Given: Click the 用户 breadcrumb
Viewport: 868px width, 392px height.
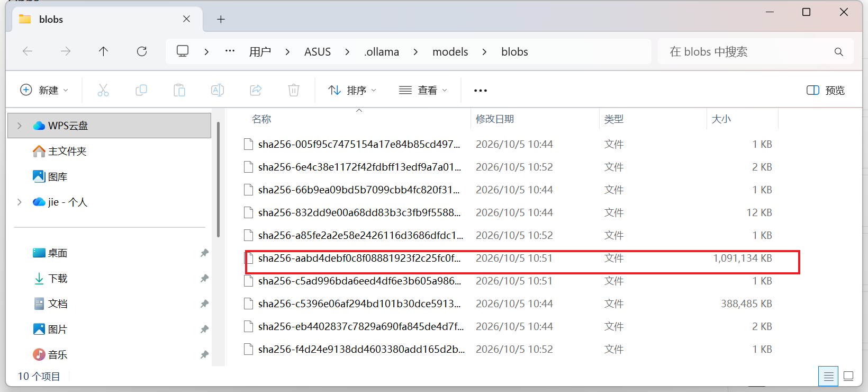Looking at the screenshot, I should (x=260, y=52).
